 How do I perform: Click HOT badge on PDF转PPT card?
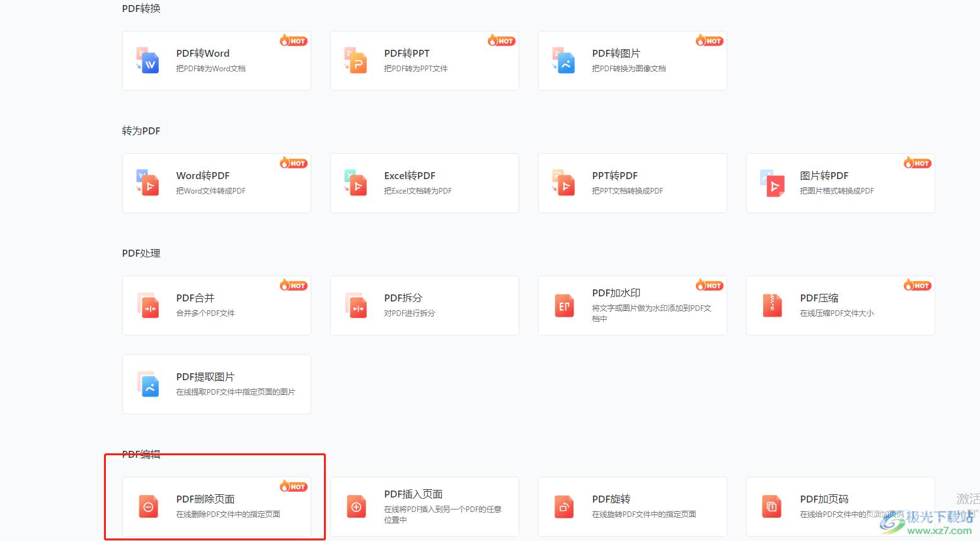point(502,40)
